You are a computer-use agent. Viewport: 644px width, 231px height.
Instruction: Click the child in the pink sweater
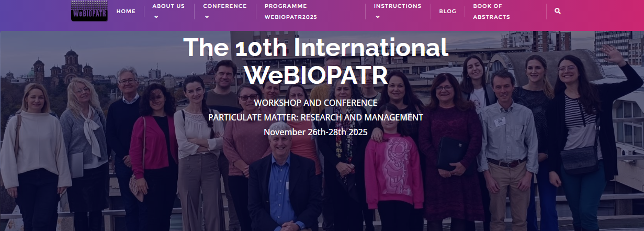tap(393, 168)
